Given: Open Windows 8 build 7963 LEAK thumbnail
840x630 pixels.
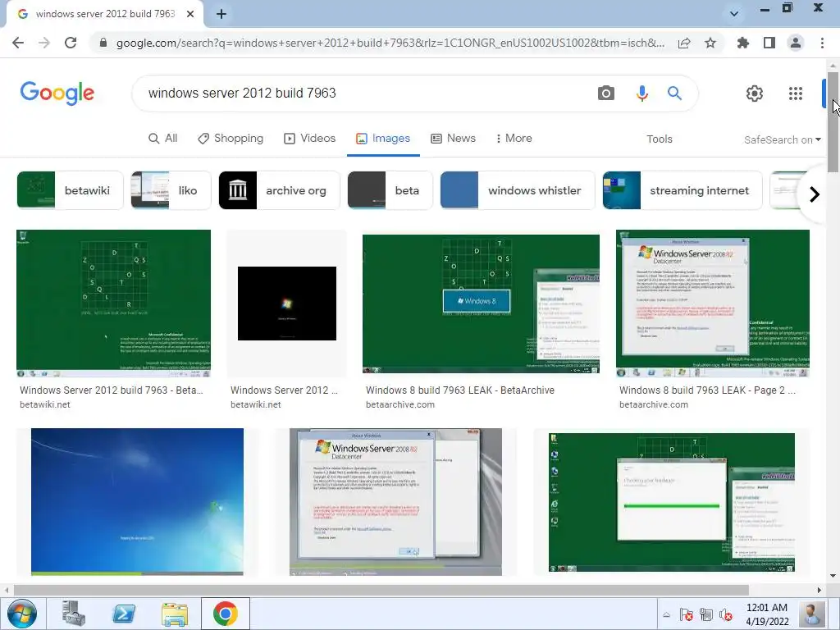Looking at the screenshot, I should (481, 304).
